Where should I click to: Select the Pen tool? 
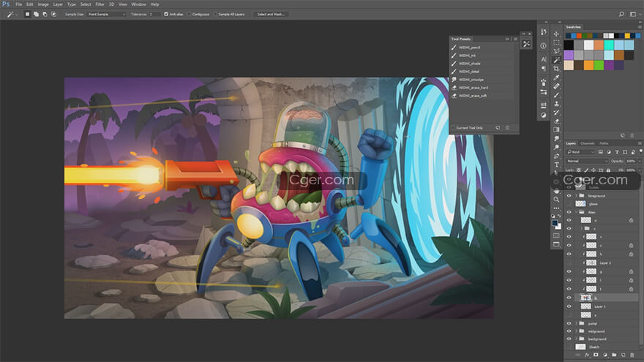pos(556,156)
